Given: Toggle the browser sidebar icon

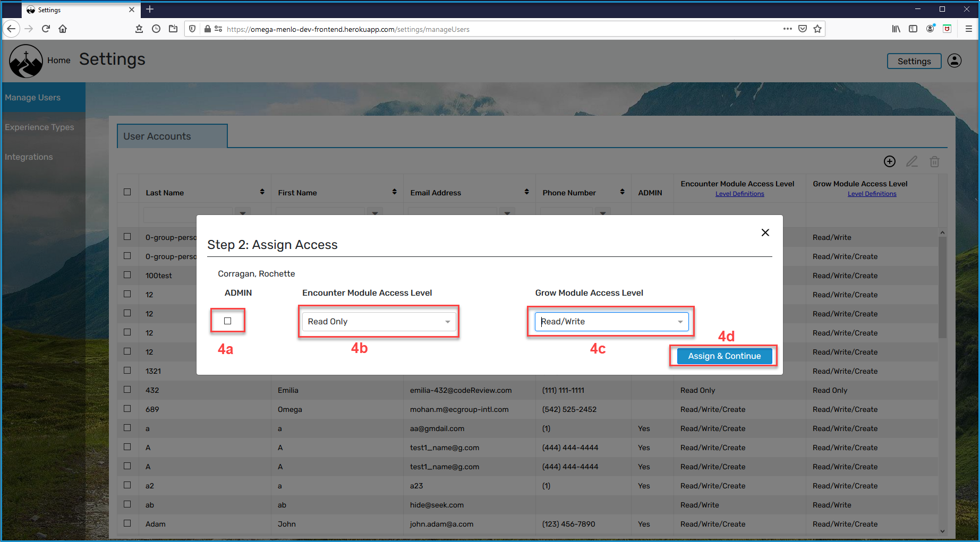Looking at the screenshot, I should tap(913, 29).
